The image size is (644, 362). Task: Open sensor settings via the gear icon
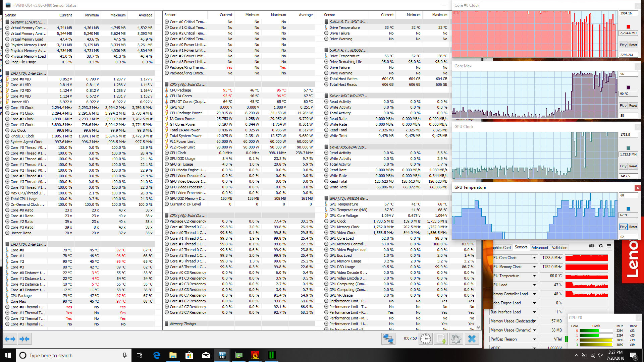456,339
